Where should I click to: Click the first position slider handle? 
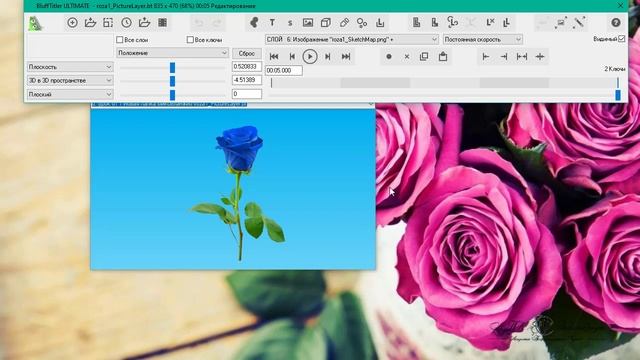pos(172,67)
